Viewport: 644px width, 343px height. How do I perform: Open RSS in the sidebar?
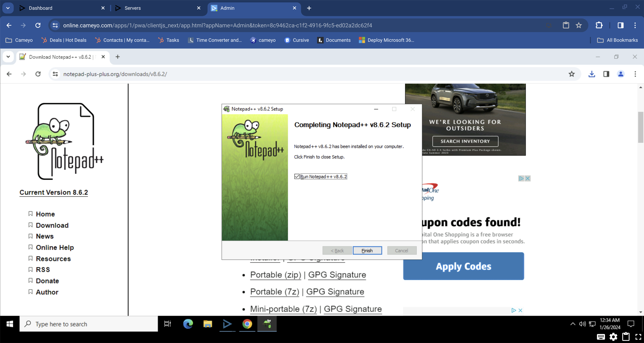point(43,270)
